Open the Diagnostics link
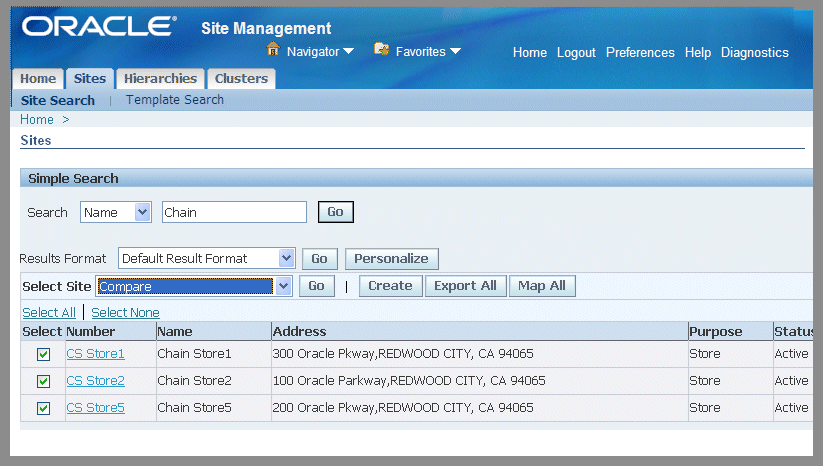This screenshot has height=466, width=823. click(x=755, y=52)
